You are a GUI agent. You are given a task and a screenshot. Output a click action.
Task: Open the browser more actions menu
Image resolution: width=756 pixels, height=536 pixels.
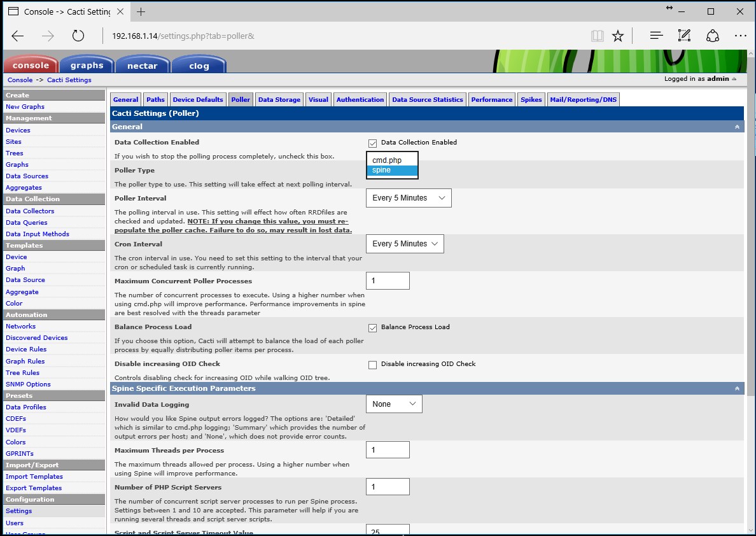(x=741, y=36)
